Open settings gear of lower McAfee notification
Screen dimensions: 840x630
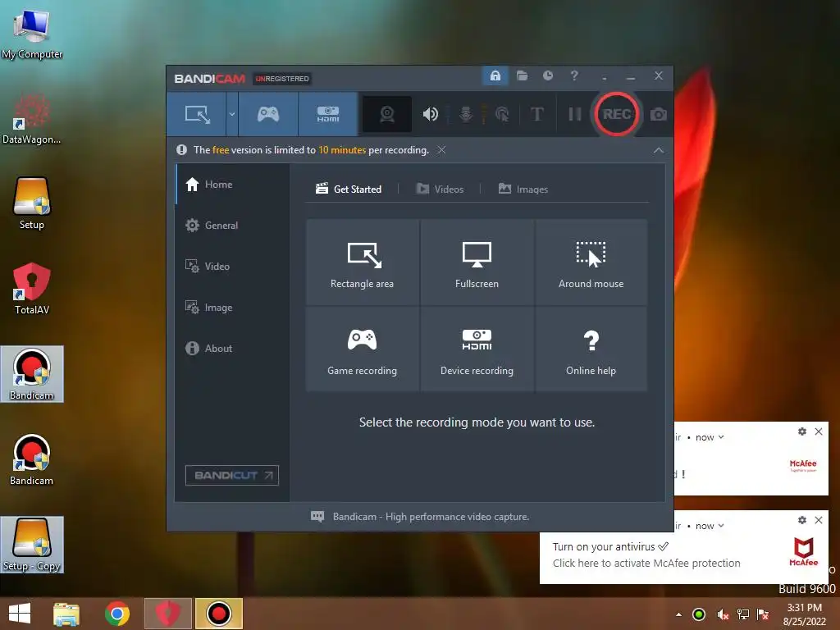[x=802, y=520]
